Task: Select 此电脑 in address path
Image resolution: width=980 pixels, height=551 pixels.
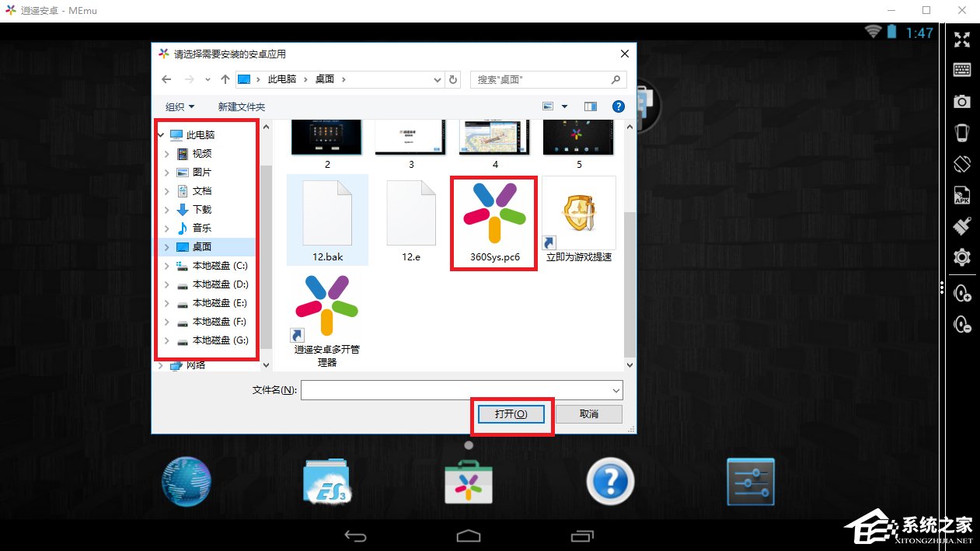Action: [x=282, y=79]
